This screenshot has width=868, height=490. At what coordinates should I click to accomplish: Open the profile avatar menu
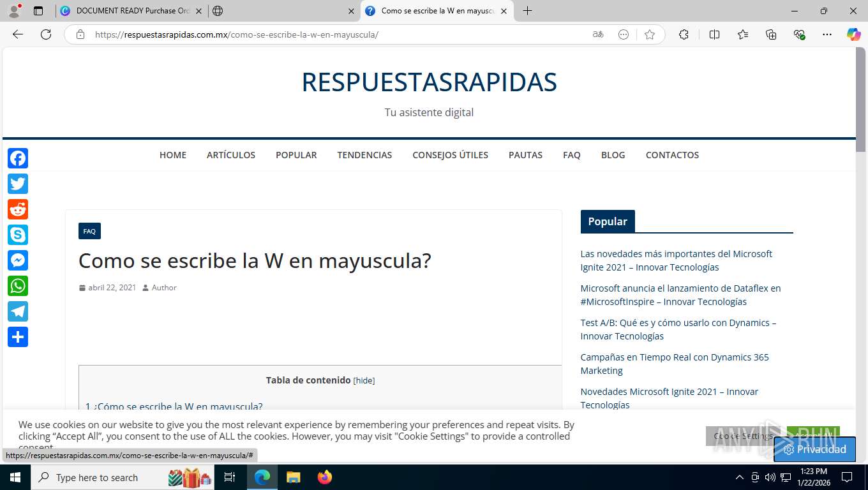click(14, 11)
